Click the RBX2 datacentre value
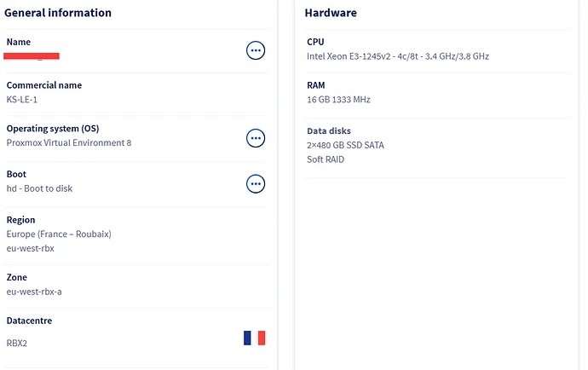Screen dimensions: 588x370 pyautogui.click(x=17, y=343)
